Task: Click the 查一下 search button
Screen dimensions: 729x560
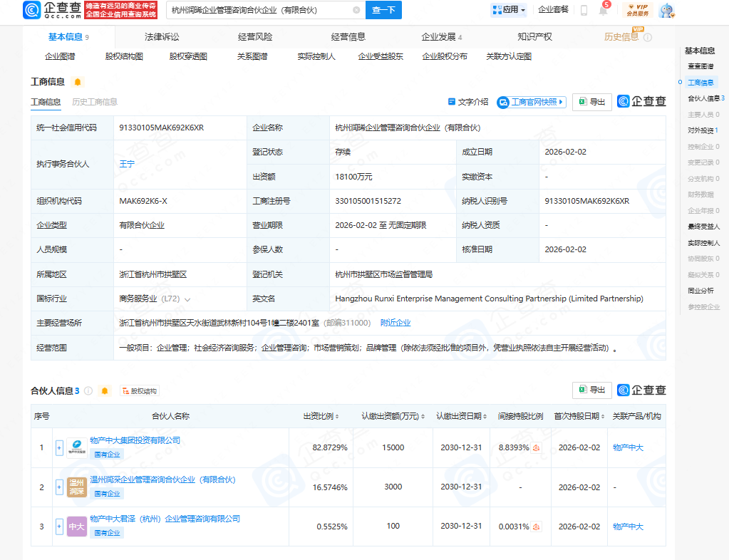Action: click(384, 10)
